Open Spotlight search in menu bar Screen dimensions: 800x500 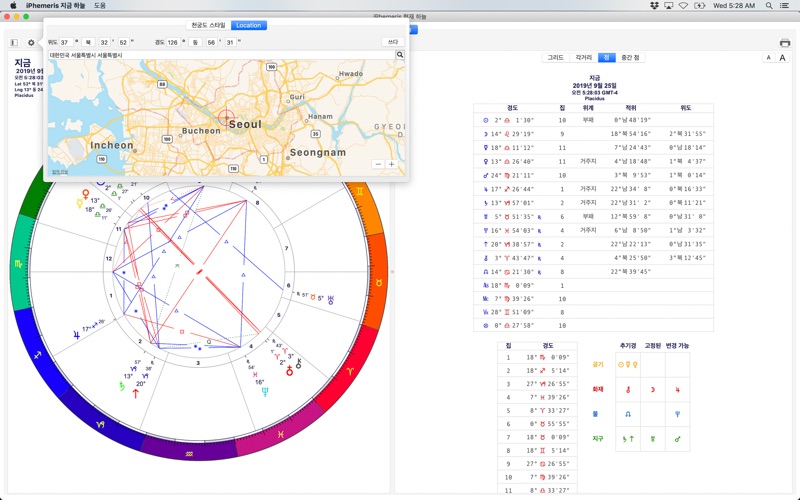point(768,5)
